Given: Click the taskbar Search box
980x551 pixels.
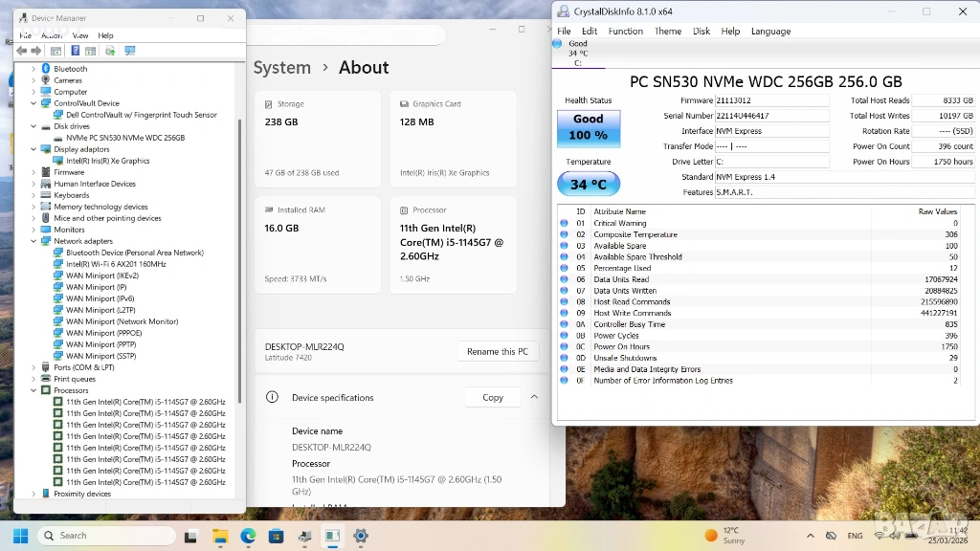Looking at the screenshot, I should click(105, 536).
